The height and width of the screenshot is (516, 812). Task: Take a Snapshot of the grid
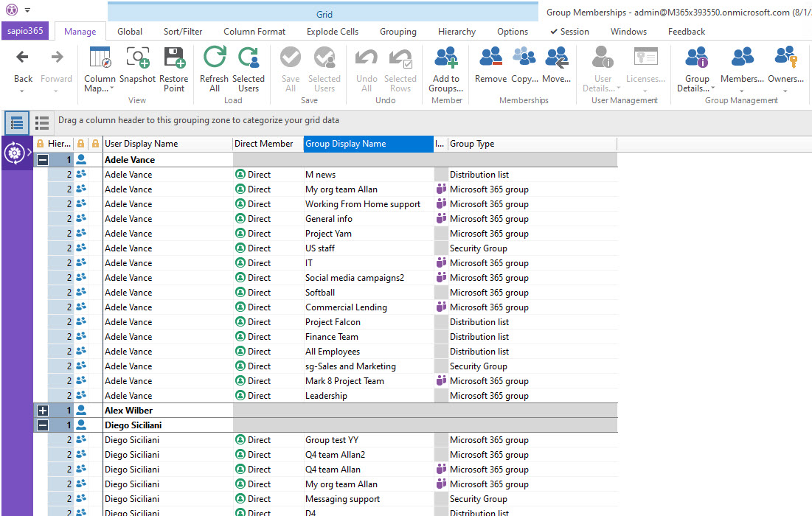(137, 58)
